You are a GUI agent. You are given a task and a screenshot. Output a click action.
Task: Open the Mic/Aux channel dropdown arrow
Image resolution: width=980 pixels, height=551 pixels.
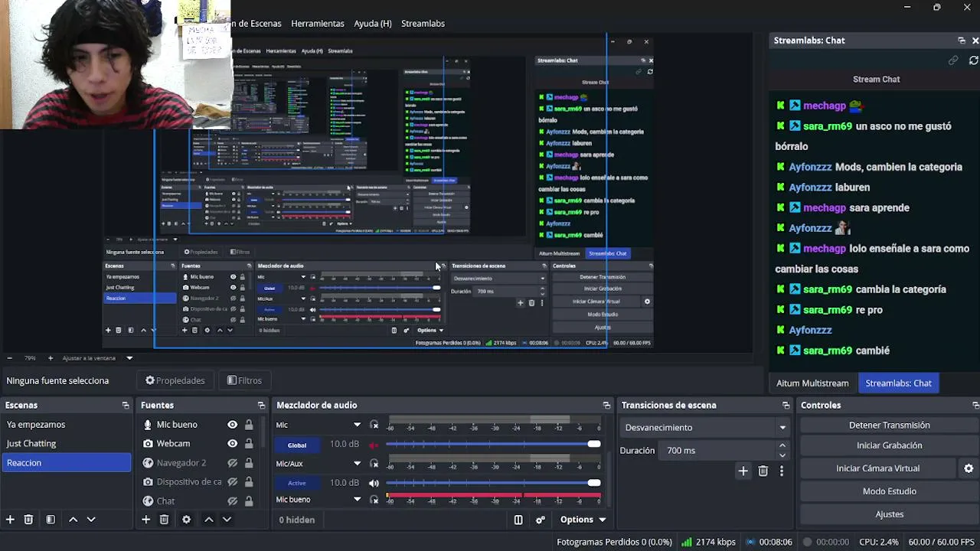click(x=357, y=463)
